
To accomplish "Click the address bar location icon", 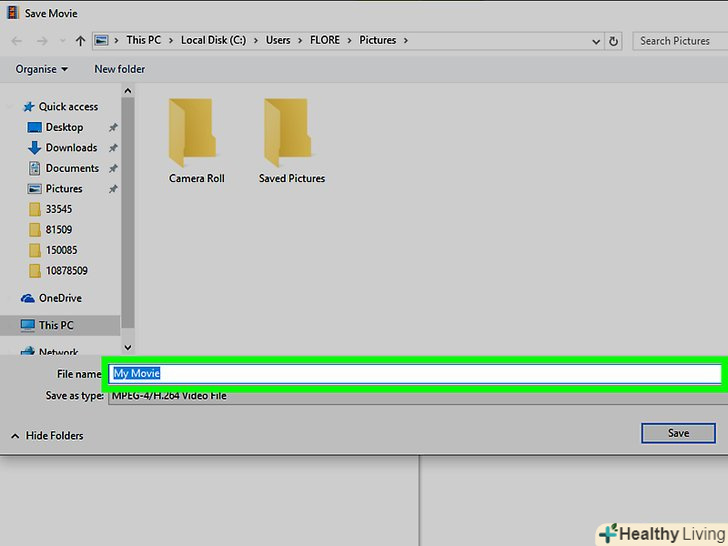I will [101, 40].
